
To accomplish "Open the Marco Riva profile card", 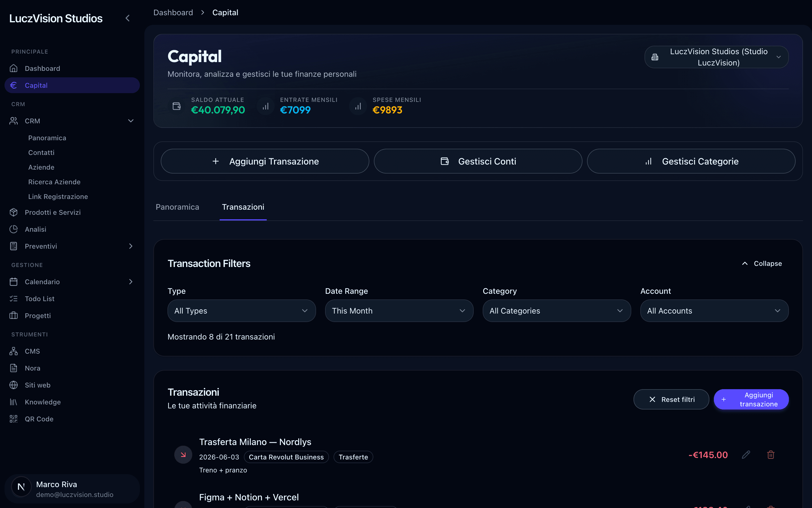I will click(72, 489).
